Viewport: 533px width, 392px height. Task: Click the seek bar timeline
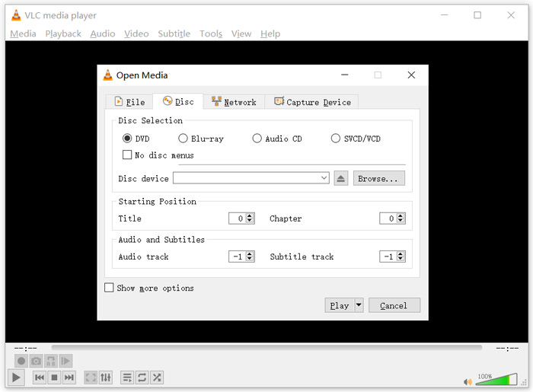(x=266, y=348)
